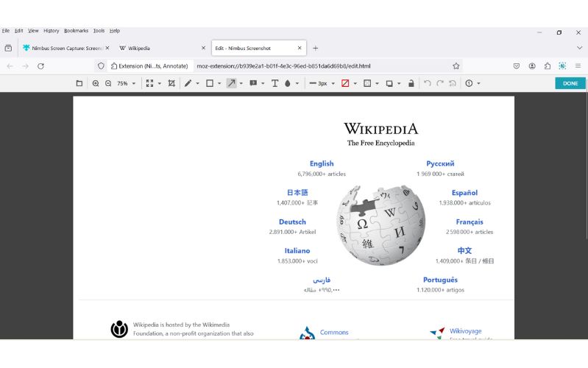Screen dimensions: 588x368
Task: Expand the Blur tool options arrow
Action: (x=297, y=83)
